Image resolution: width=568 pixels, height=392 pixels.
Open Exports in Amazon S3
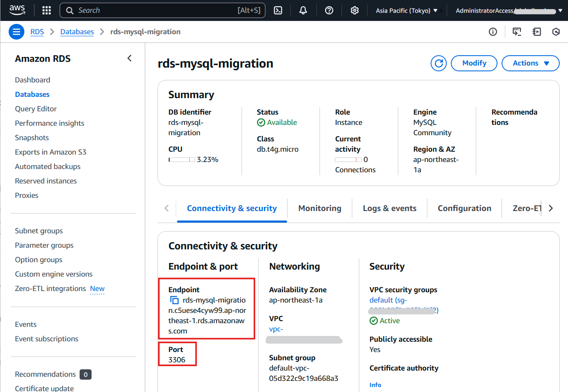pyautogui.click(x=51, y=152)
